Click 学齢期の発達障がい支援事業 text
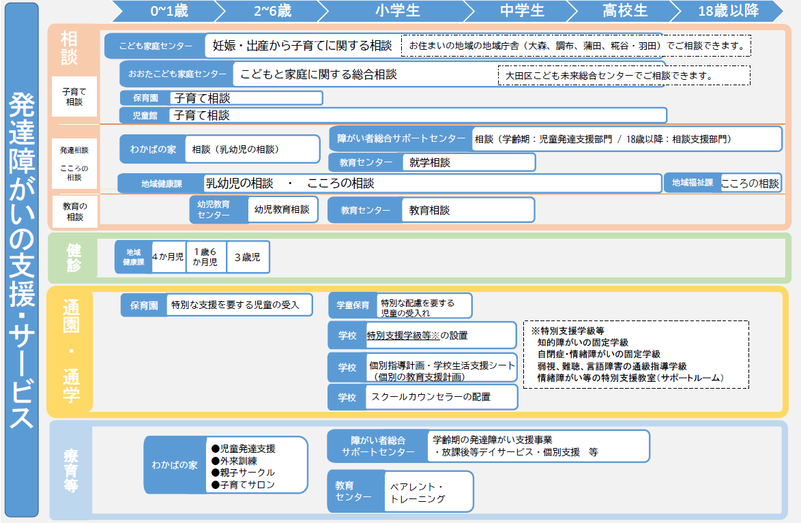 click(x=492, y=440)
